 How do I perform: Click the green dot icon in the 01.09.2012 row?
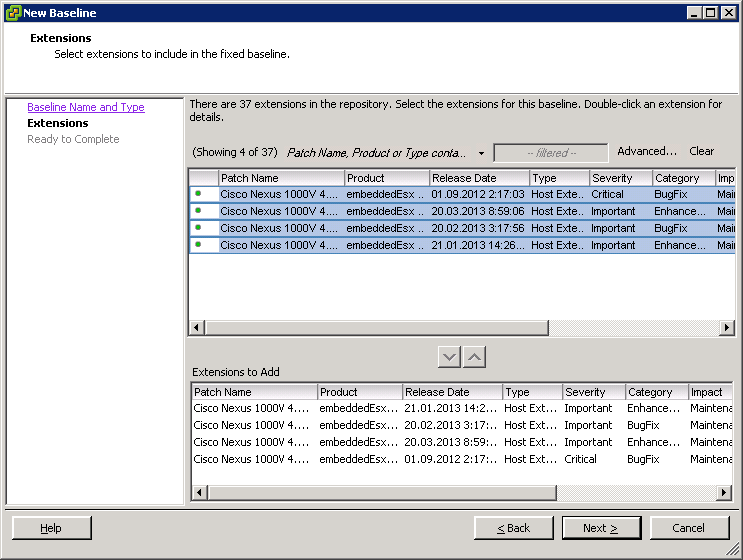tap(198, 193)
